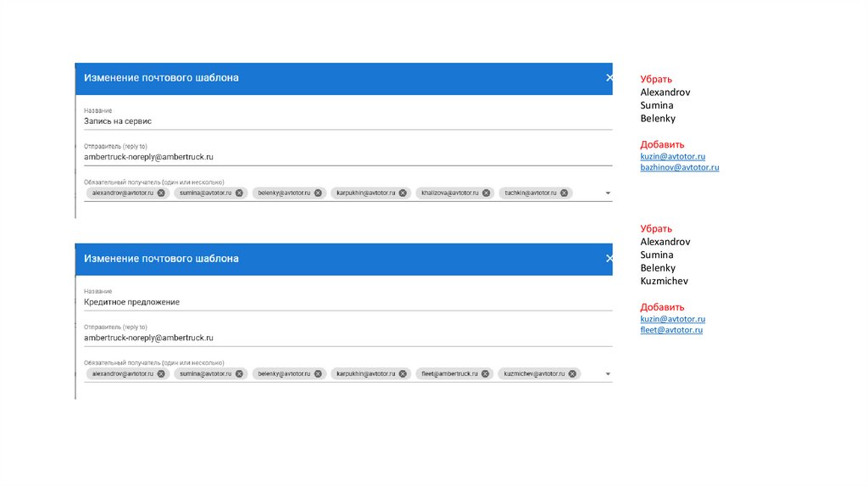The height and width of the screenshot is (487, 868).
Task: Close the Кредитное предложение template dialog
Action: pos(609,258)
